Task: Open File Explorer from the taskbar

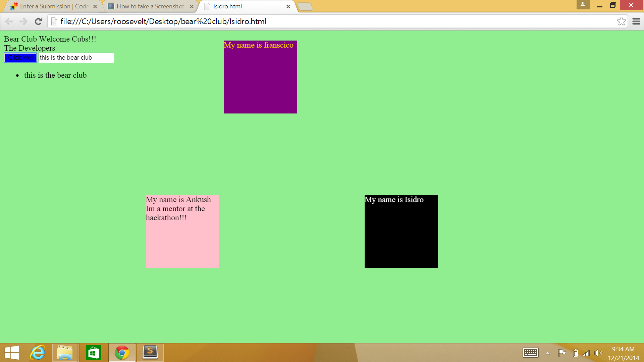Action: pos(65,353)
